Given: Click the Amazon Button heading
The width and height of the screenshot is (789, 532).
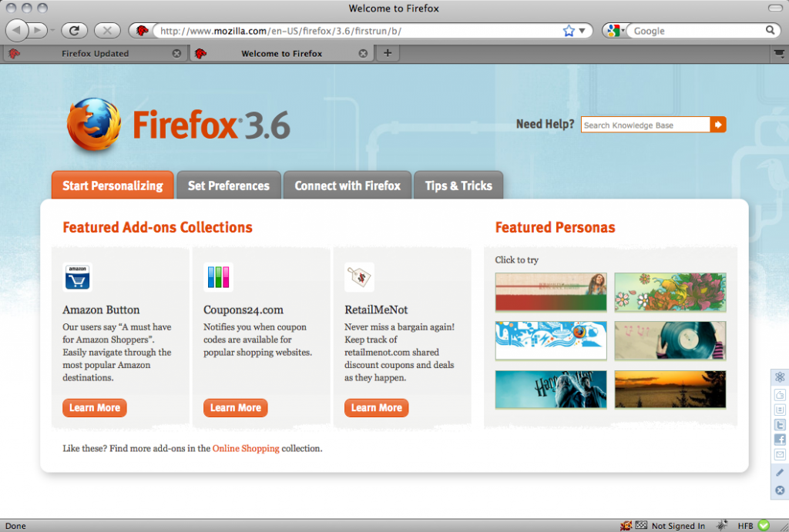Looking at the screenshot, I should [101, 309].
